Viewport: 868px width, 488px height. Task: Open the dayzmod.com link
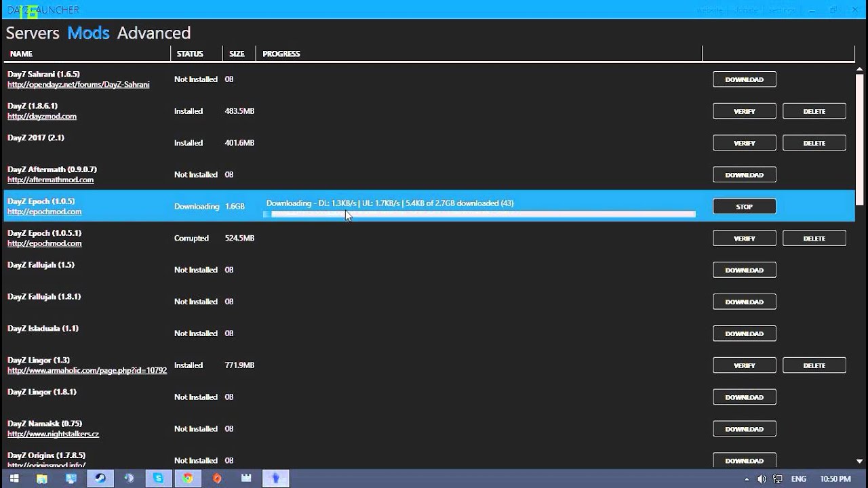click(42, 117)
